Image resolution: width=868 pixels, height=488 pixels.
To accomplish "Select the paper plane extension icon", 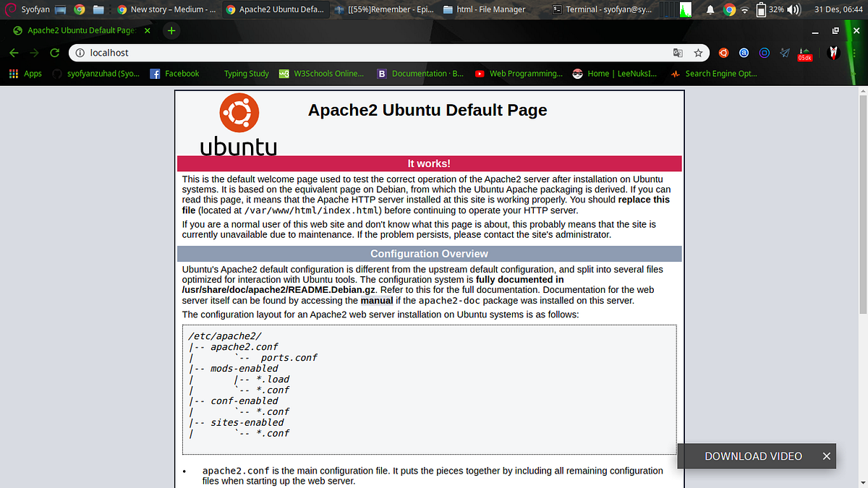I will point(784,53).
